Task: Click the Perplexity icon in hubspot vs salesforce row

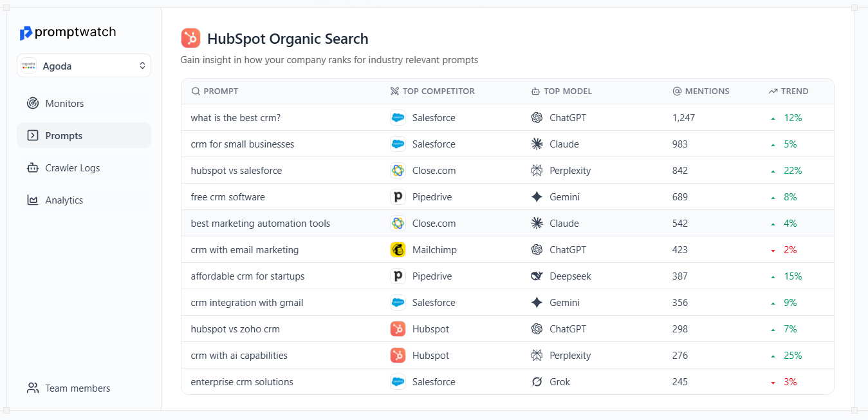Action: coord(537,171)
